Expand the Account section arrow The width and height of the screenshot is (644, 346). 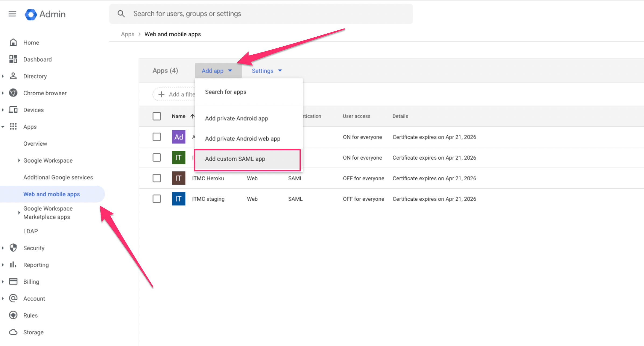[3, 298]
